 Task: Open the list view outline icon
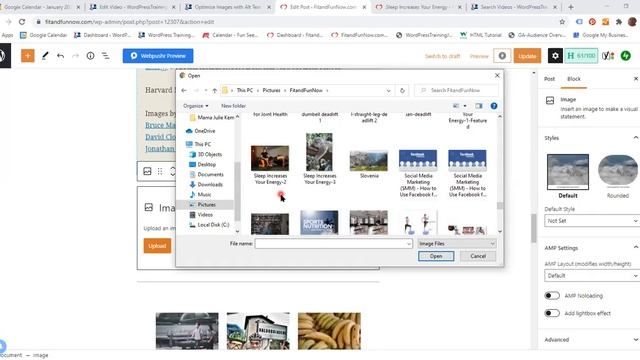coord(106,56)
